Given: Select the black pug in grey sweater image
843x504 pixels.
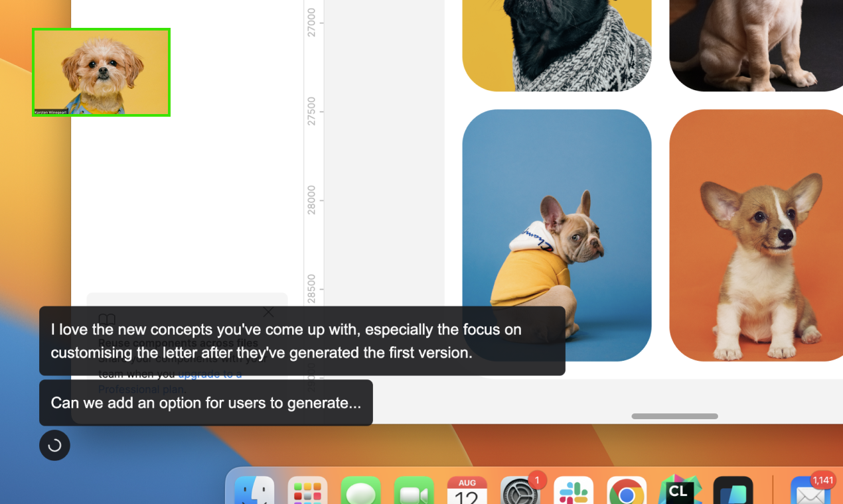Looking at the screenshot, I should pyautogui.click(x=557, y=45).
